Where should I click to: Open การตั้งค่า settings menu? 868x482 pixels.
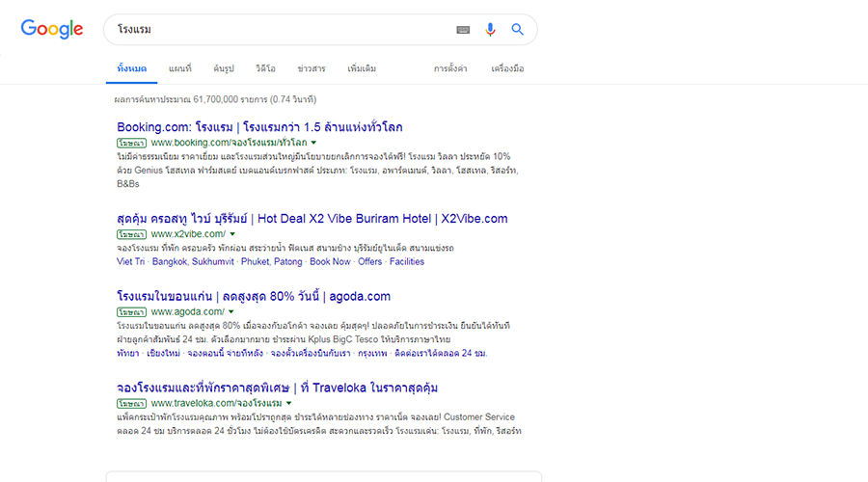(x=450, y=68)
